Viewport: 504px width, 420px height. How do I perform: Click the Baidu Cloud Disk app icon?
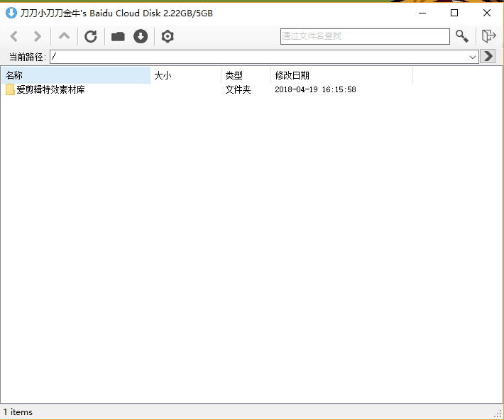(11, 13)
